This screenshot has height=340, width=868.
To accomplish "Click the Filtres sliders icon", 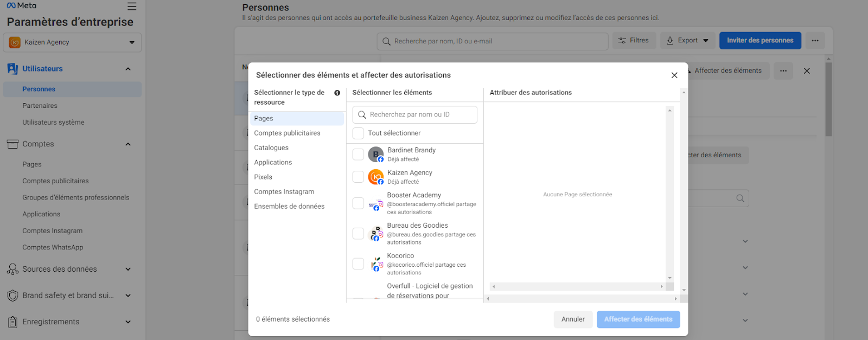I will tap(622, 41).
